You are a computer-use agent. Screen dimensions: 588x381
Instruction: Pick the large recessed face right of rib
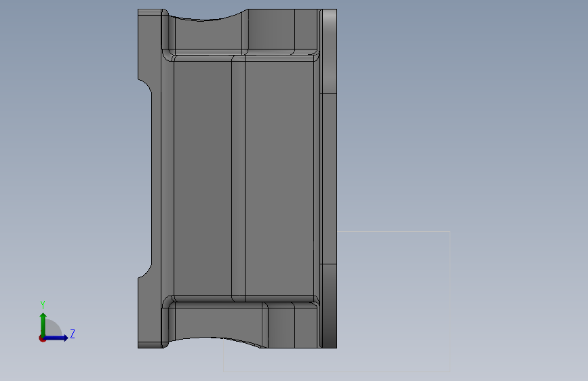[x=279, y=178]
